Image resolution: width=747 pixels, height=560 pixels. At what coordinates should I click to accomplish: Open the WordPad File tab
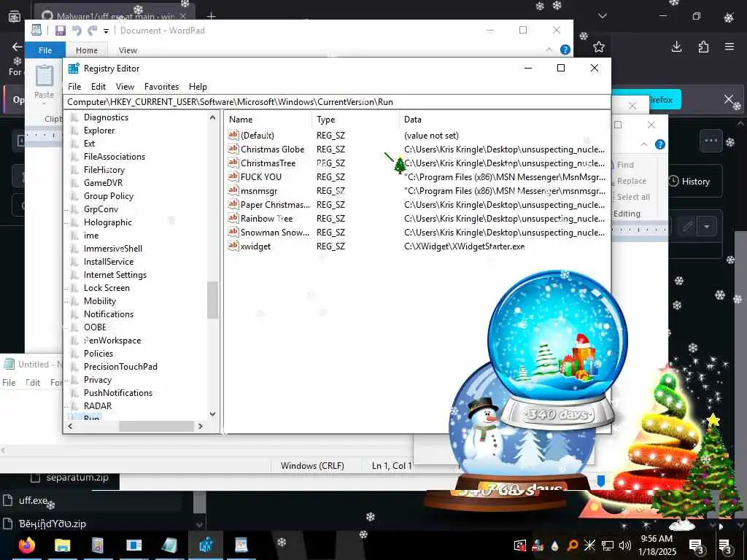(x=45, y=50)
